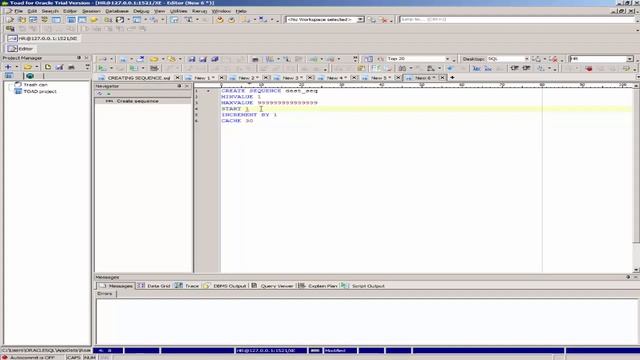This screenshot has height=360, width=640.
Task: Switch to CREATING SEQUENCE.sql tab
Action: click(139, 78)
